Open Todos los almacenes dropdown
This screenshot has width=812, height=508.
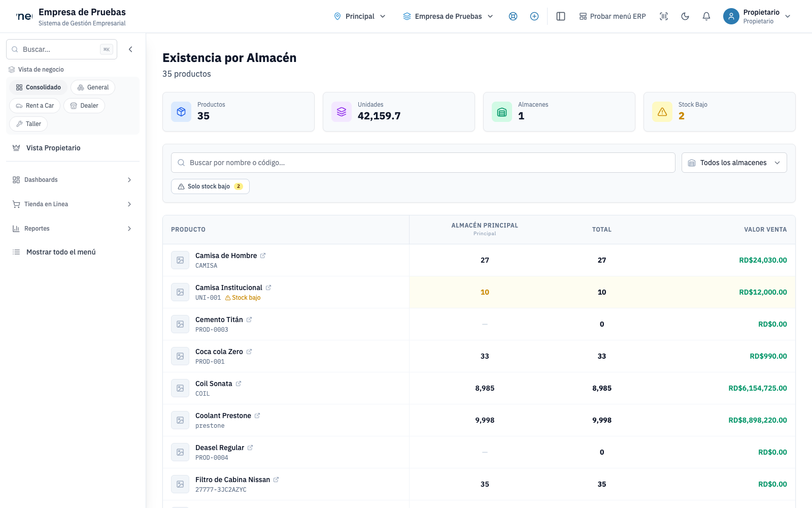pyautogui.click(x=734, y=163)
